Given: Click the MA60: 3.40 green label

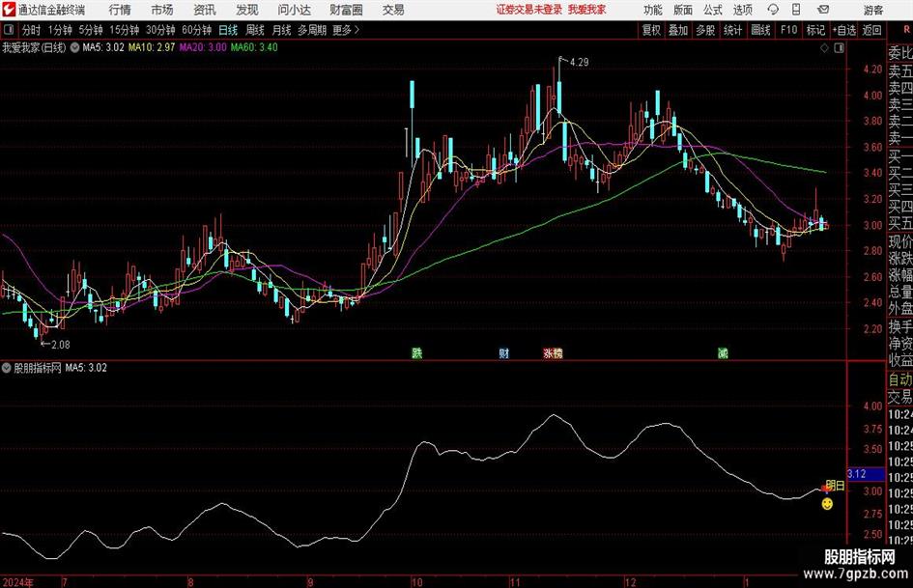Looking at the screenshot, I should click(254, 47).
